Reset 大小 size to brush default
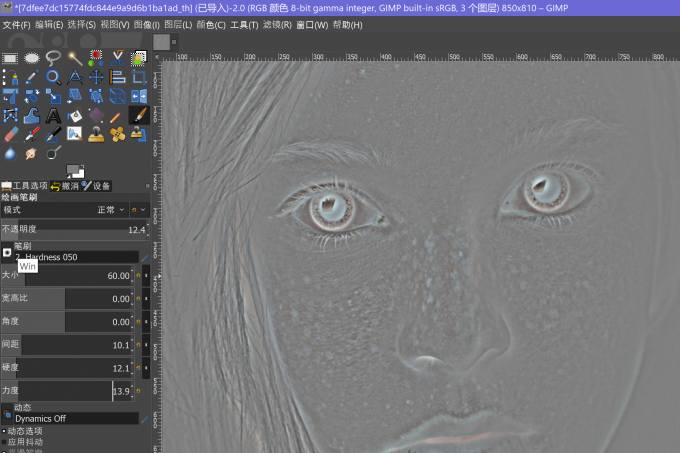This screenshot has height=453, width=680. tap(139, 275)
